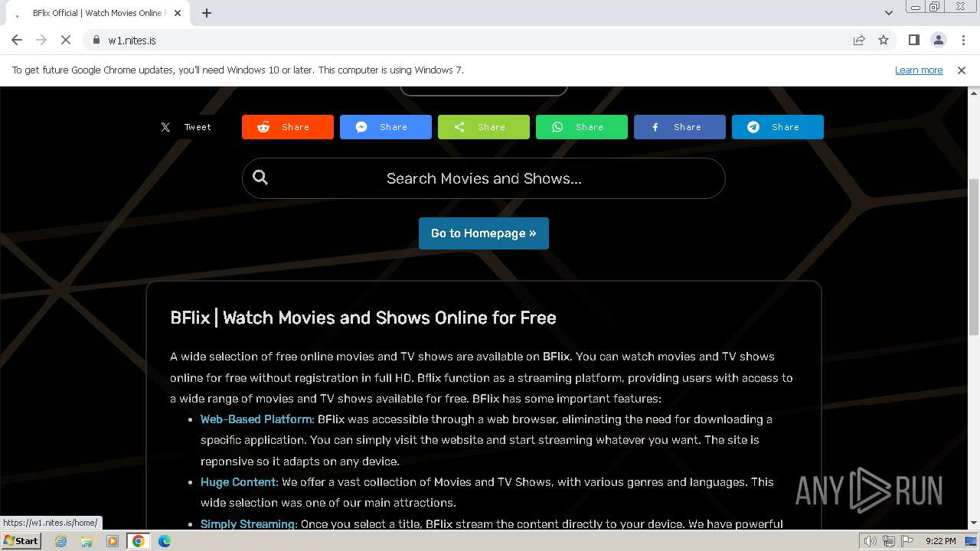Select the BFlix Official browser tab
Image resolution: width=980 pixels, height=551 pixels.
[x=97, y=13]
